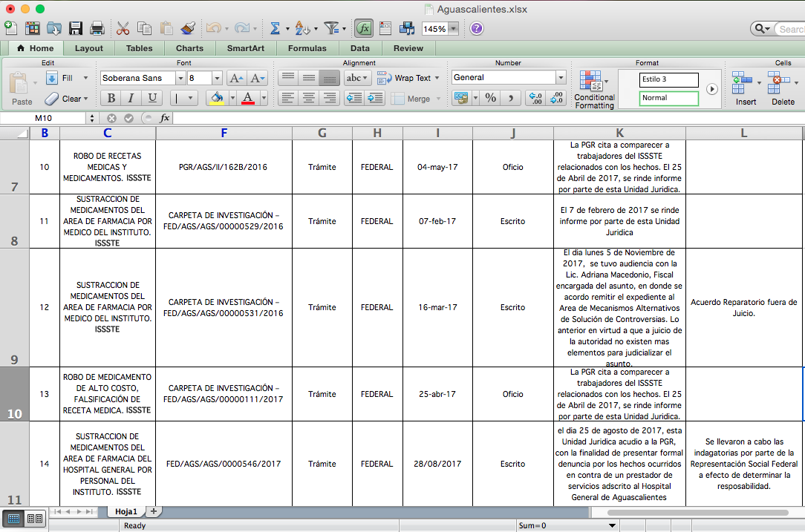Click the yellow fill color bucket

point(216,98)
